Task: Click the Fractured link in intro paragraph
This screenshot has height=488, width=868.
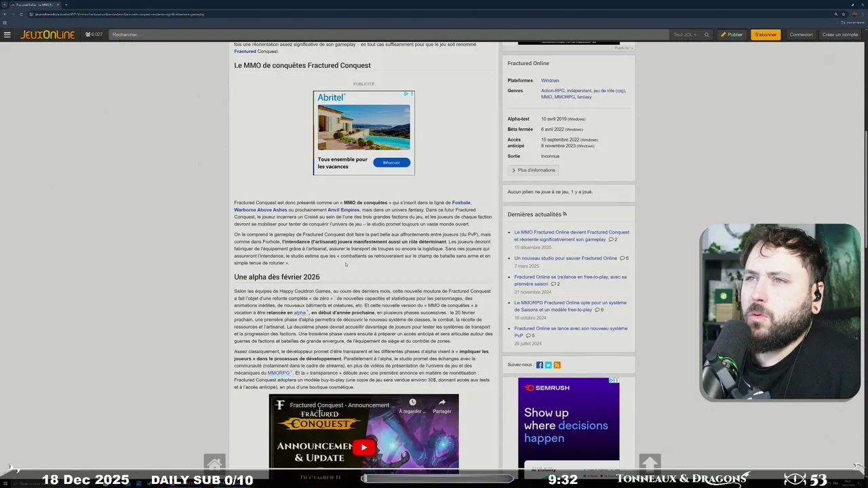Action: (x=245, y=52)
